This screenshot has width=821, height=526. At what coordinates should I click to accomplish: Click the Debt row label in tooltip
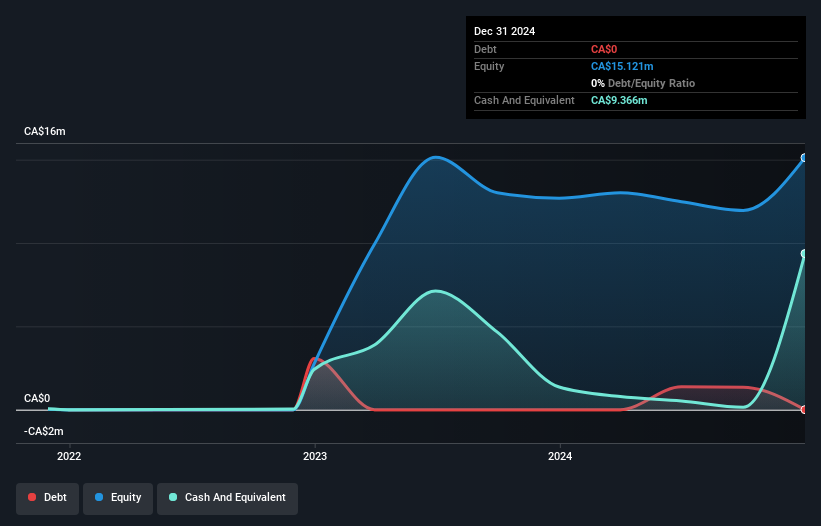point(485,49)
